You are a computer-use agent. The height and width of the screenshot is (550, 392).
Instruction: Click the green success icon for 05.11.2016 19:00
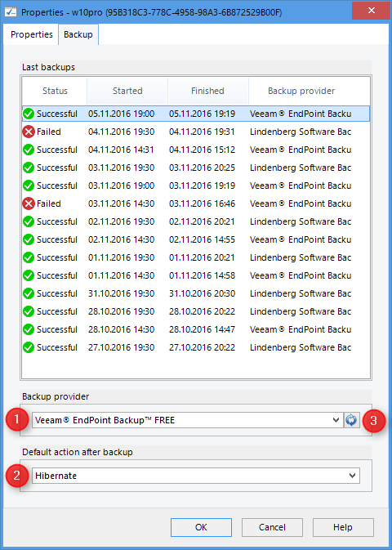tap(29, 114)
